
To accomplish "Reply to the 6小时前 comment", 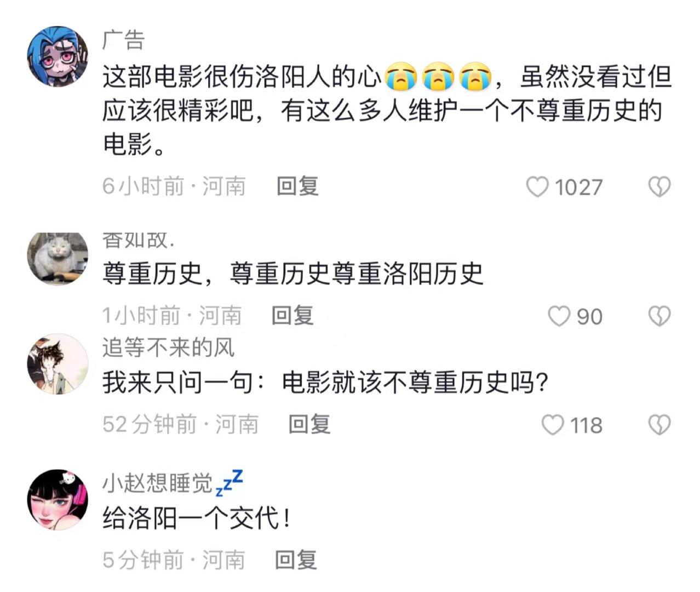I will tap(297, 186).
